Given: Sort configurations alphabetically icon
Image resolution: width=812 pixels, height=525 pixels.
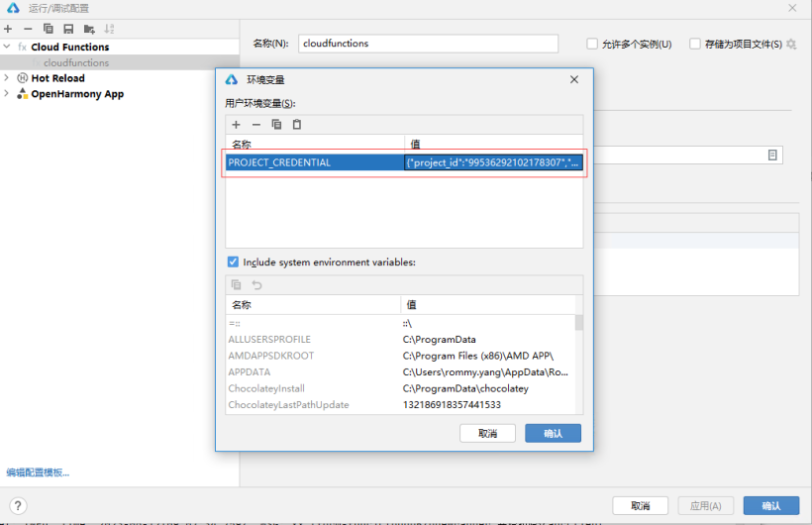Looking at the screenshot, I should tap(109, 29).
